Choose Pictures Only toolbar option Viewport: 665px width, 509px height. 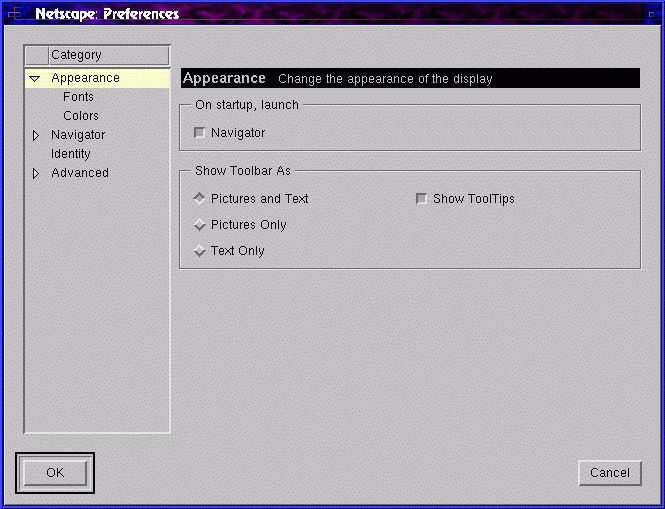click(199, 225)
